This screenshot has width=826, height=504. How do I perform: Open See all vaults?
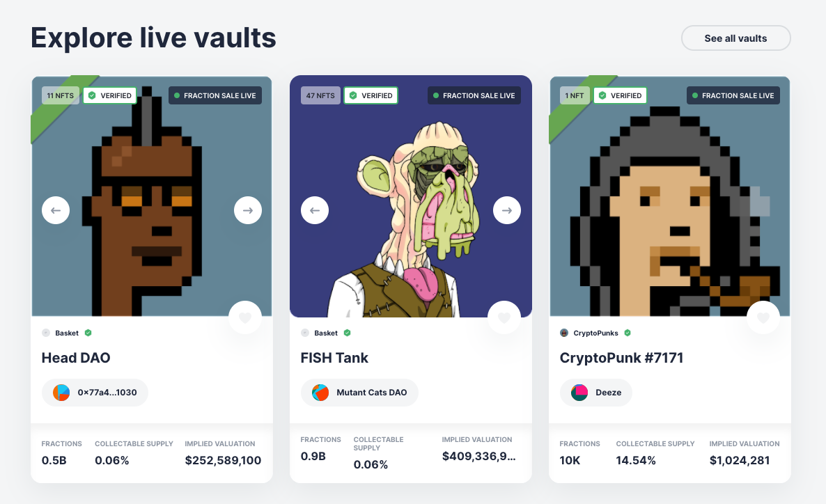[736, 38]
